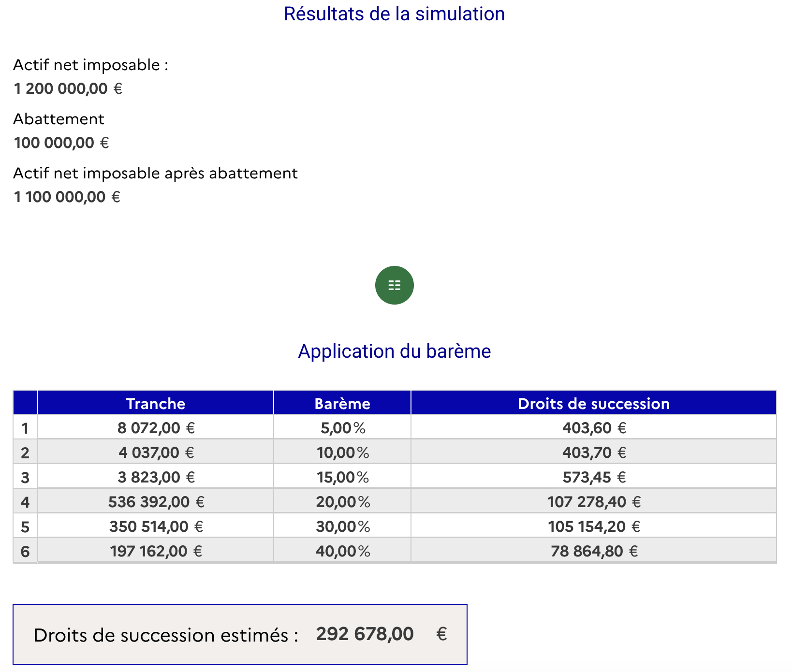The height and width of the screenshot is (672, 792).
Task: Select the 78 864,80 € duties cell
Action: click(594, 551)
